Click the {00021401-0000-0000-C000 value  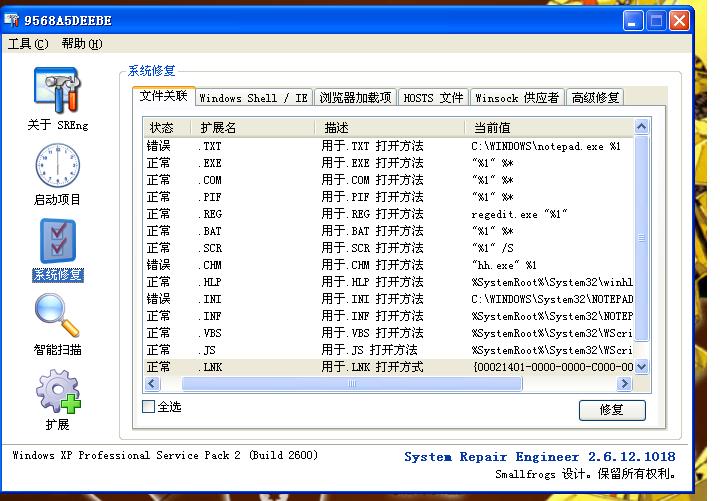tap(553, 367)
